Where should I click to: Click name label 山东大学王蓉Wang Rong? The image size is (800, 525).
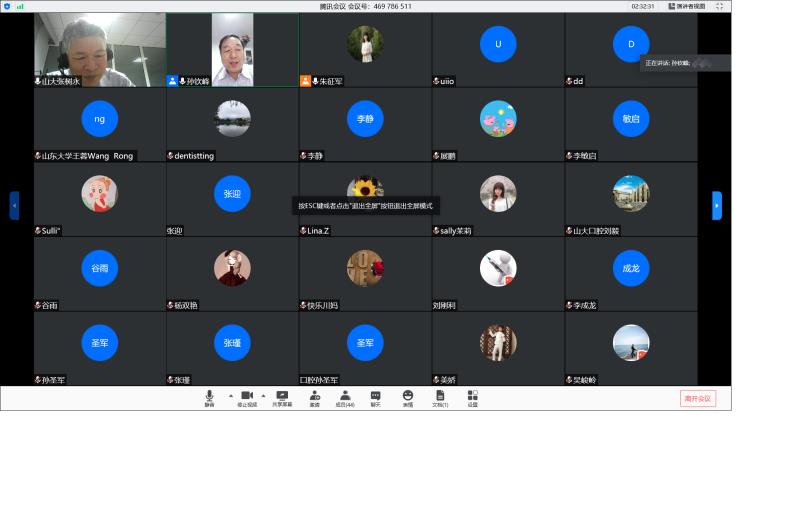coord(87,156)
